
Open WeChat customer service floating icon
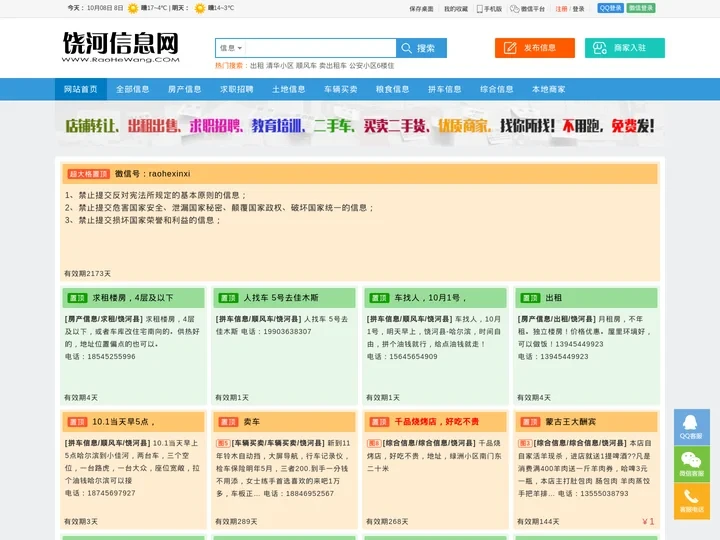(692, 464)
